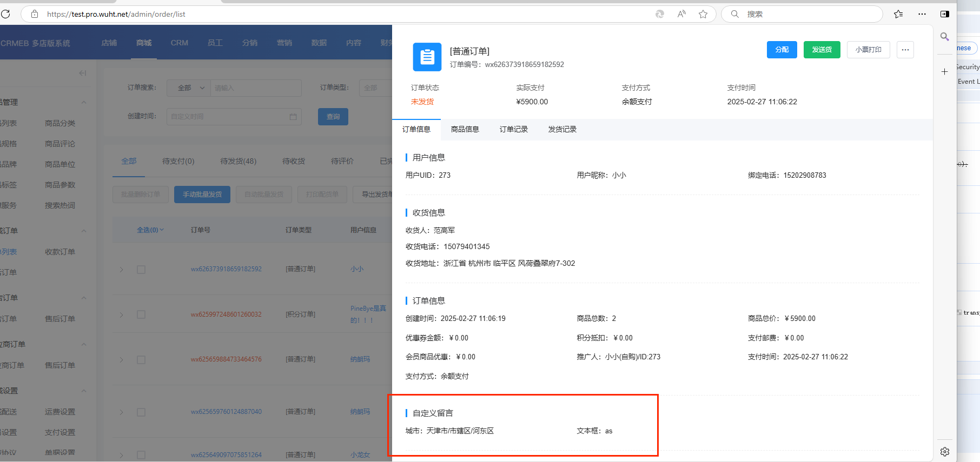The height and width of the screenshot is (462, 980).
Task: Click the edge translate/sync icon in address bar
Action: (660, 14)
